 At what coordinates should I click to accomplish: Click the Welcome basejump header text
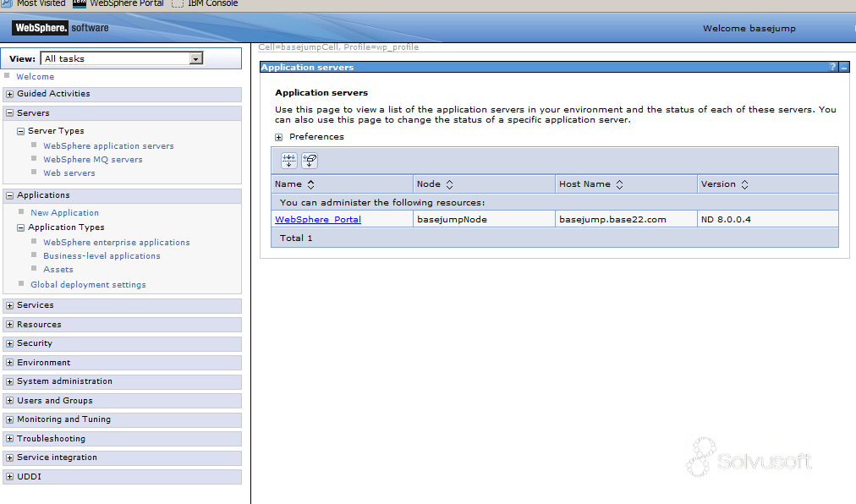749,29
